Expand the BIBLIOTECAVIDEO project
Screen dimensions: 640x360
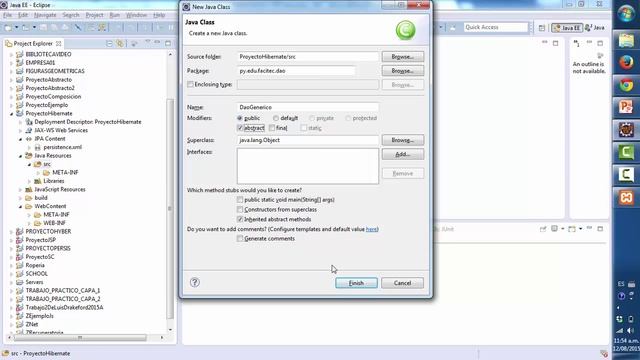click(11, 54)
